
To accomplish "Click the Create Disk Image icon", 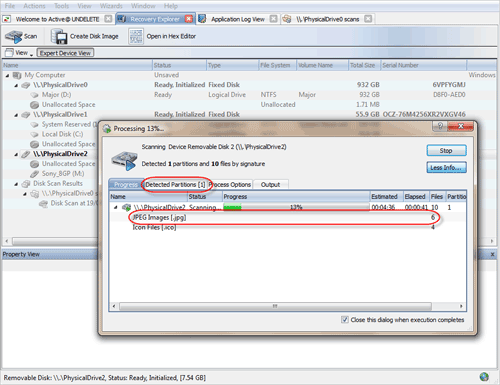I will (x=59, y=36).
